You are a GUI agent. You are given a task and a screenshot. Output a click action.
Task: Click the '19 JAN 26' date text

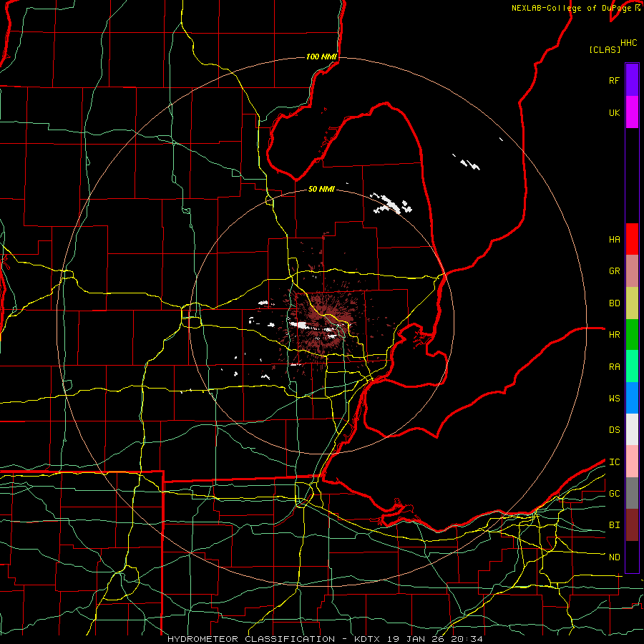416,639
